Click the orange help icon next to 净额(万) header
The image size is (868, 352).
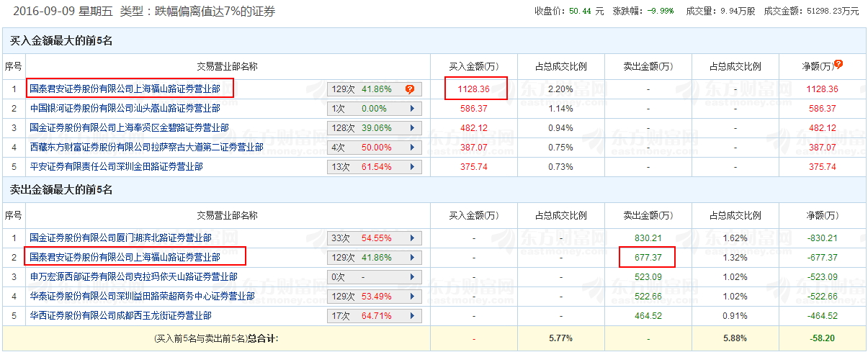pyautogui.click(x=838, y=64)
